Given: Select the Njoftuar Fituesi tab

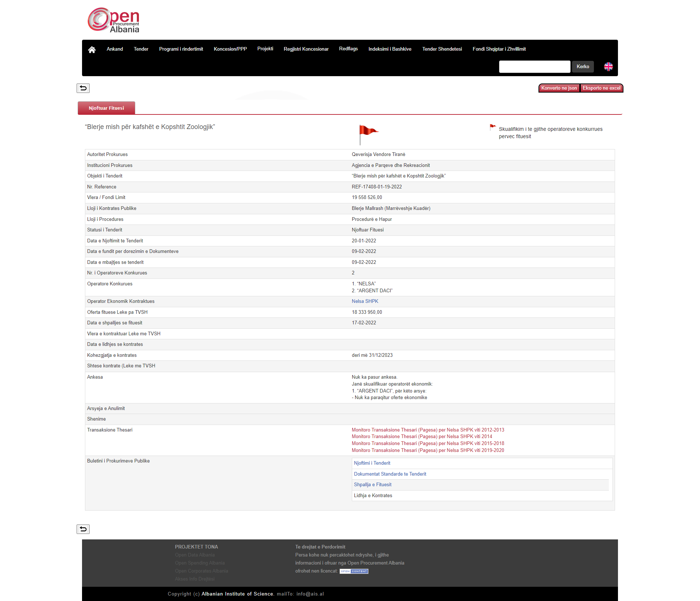Looking at the screenshot, I should pyautogui.click(x=106, y=108).
